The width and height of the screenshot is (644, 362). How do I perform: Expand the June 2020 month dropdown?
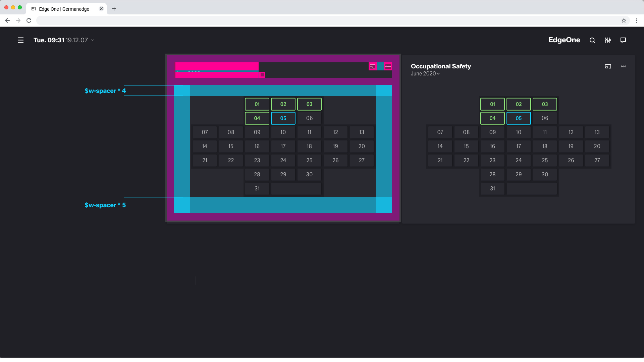pyautogui.click(x=425, y=74)
